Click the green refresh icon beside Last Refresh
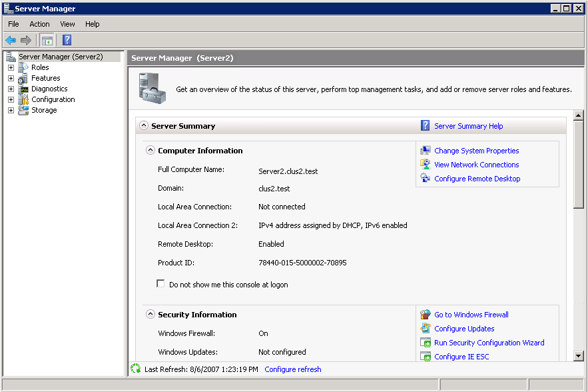Image resolution: width=588 pixels, height=392 pixels. [x=135, y=369]
